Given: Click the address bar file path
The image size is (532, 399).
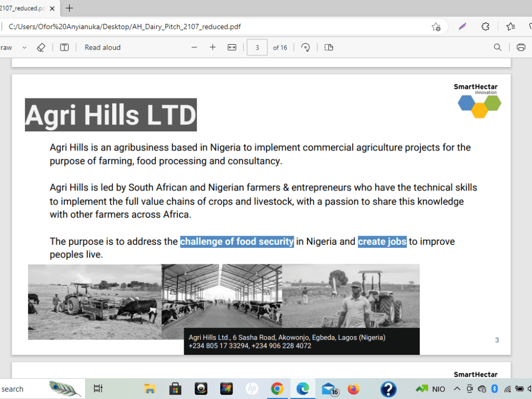Looking at the screenshot, I should tap(124, 27).
